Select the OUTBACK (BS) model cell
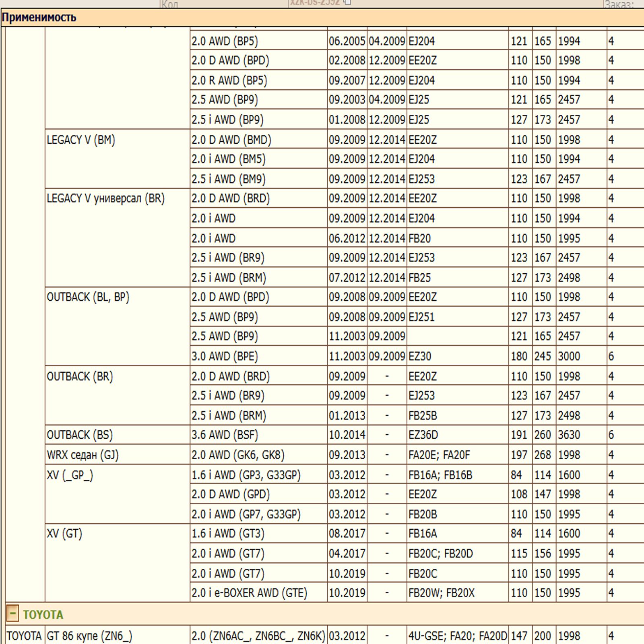Image resolution: width=644 pixels, height=644 pixels. (x=80, y=435)
